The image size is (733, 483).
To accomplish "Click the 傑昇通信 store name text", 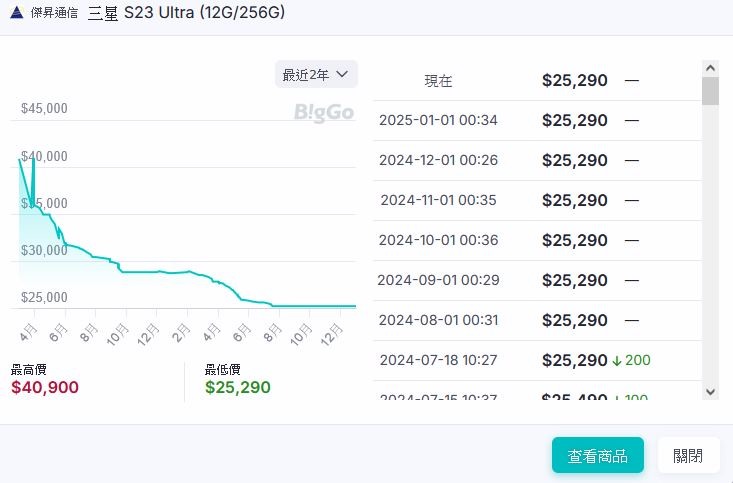I will pos(54,13).
